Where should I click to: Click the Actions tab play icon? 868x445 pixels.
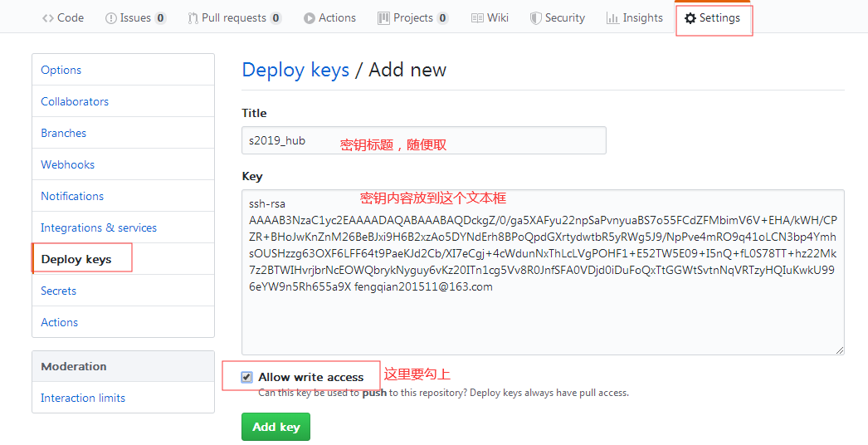(309, 18)
